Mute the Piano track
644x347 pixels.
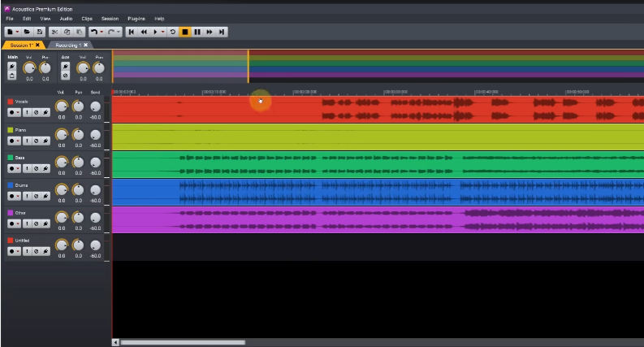37,141
